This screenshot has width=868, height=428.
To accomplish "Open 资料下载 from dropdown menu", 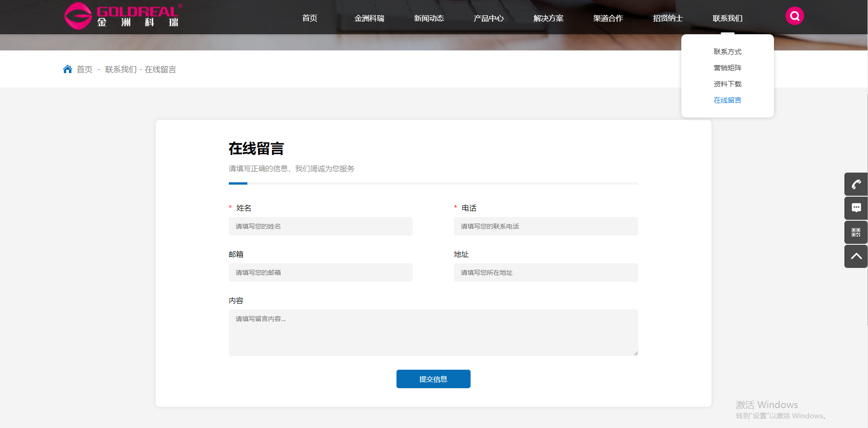I will coord(727,84).
